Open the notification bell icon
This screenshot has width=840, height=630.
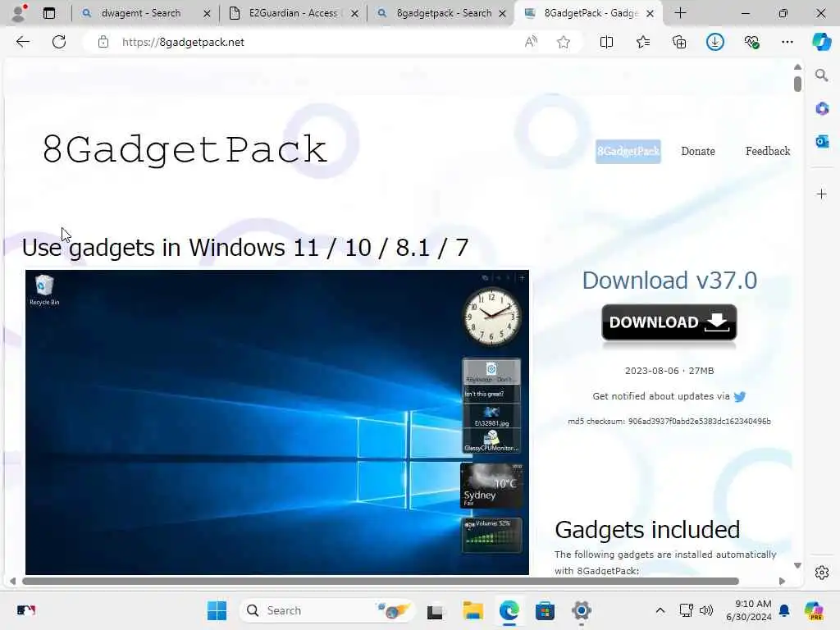click(784, 610)
